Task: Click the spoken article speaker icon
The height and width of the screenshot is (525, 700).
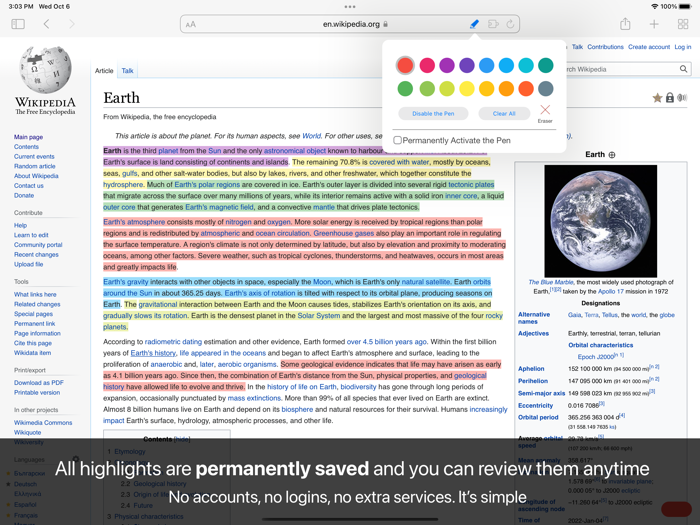Action: (x=682, y=98)
